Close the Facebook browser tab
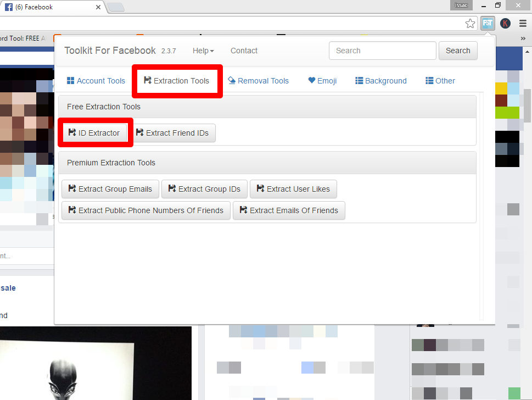Image resolution: width=532 pixels, height=400 pixels. click(x=98, y=7)
